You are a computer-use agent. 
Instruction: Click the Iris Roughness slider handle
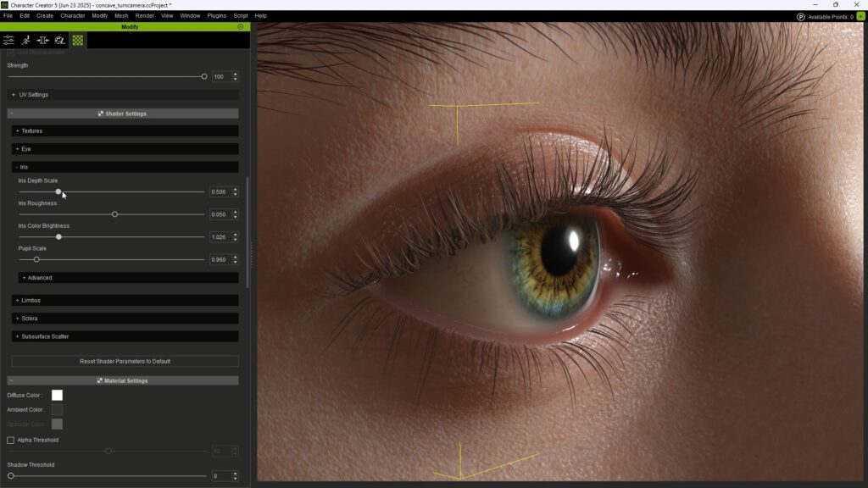click(x=115, y=214)
